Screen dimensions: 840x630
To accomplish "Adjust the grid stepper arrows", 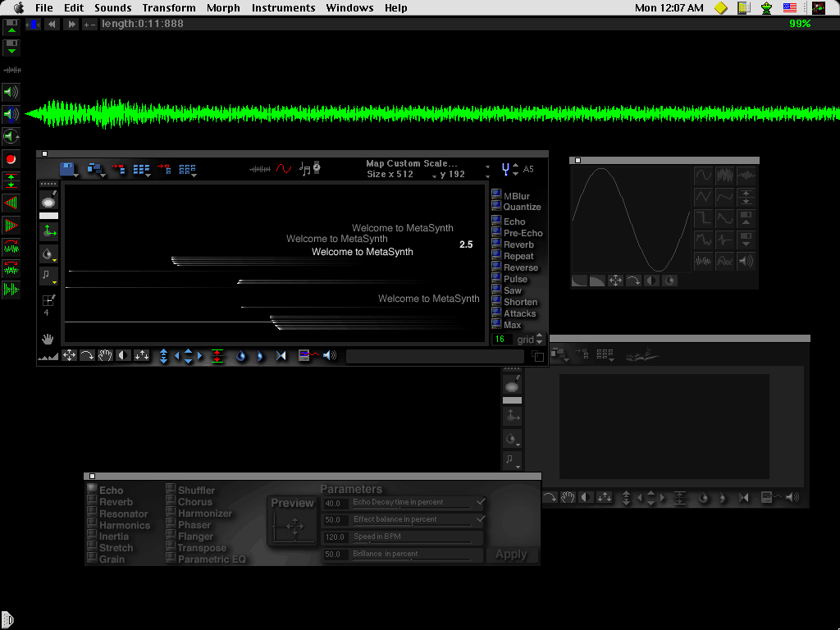I will pos(539,339).
